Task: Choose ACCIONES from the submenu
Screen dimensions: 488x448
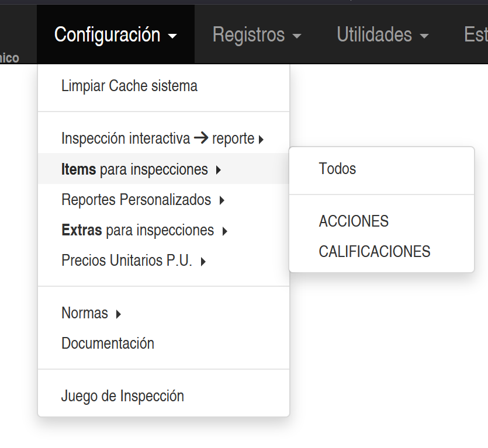Action: 354,221
